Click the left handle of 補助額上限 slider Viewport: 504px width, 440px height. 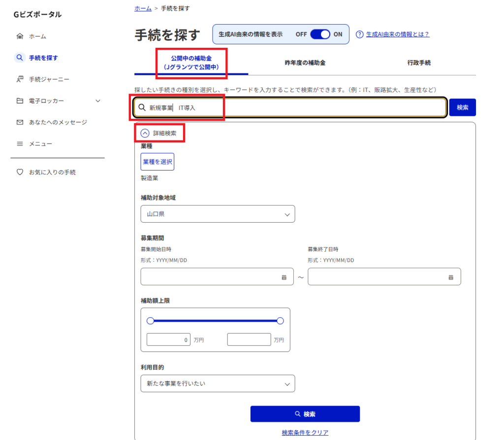(151, 321)
